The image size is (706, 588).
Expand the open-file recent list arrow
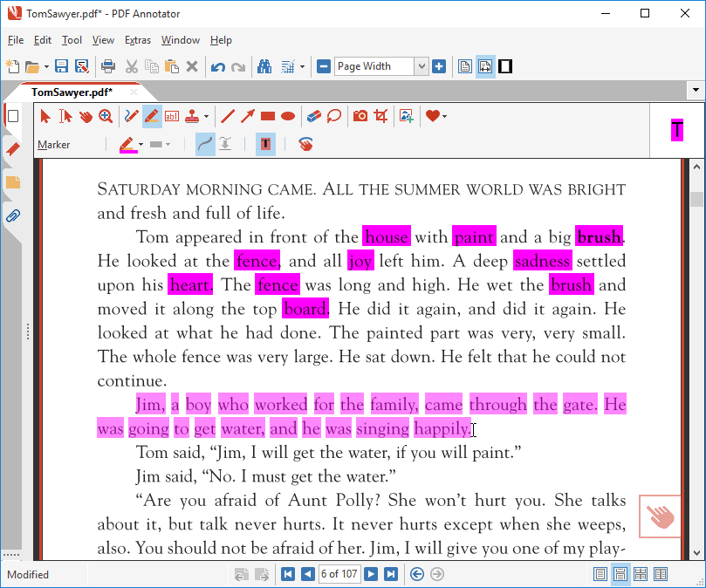(x=46, y=66)
